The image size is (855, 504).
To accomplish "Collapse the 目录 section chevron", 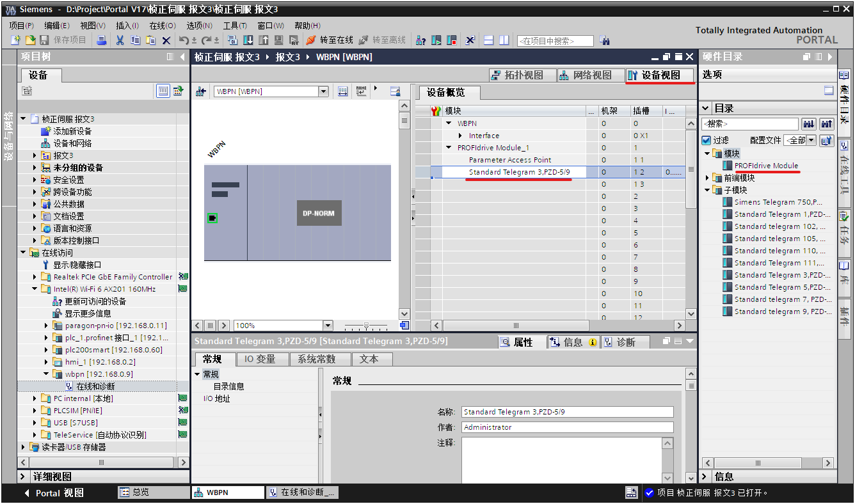I will pyautogui.click(x=706, y=108).
